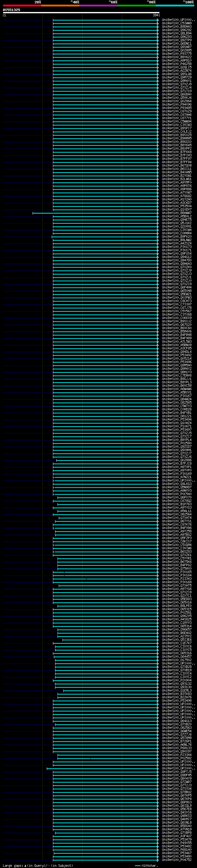Click the UniRef100_C0LEJ2 label
The image size is (197, 868).
pyautogui.click(x=176, y=131)
